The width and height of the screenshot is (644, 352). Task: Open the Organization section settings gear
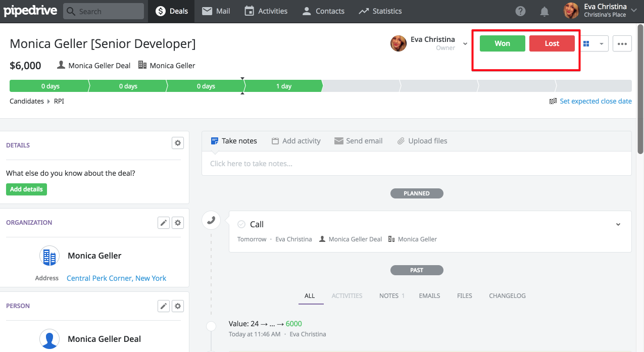point(178,223)
